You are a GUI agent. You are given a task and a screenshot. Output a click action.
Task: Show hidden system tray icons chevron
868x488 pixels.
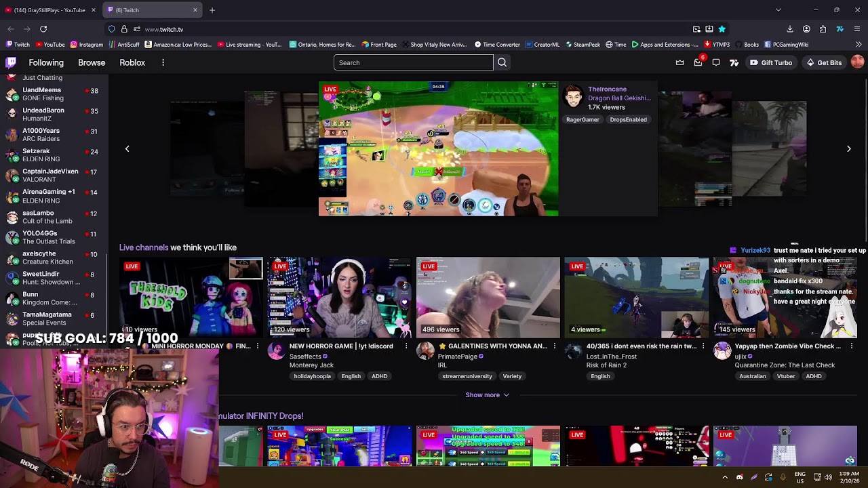coord(724,477)
